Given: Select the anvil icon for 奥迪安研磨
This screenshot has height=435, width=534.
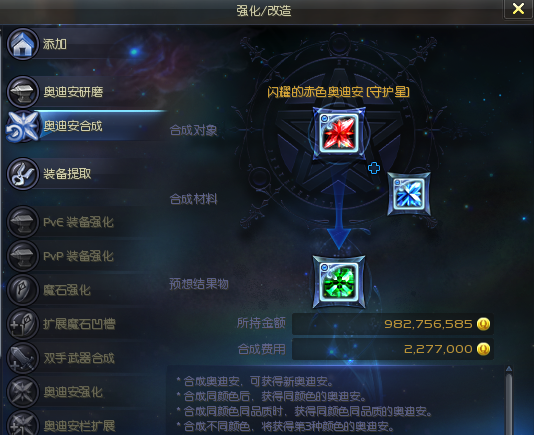Looking at the screenshot, I should (22, 92).
